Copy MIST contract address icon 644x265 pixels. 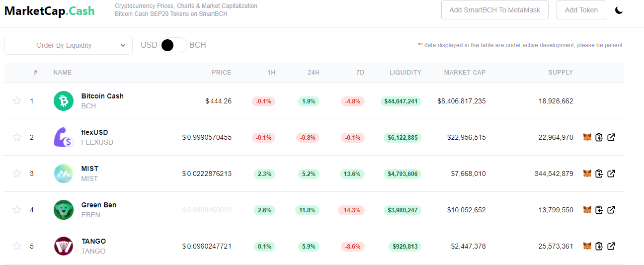tap(599, 174)
